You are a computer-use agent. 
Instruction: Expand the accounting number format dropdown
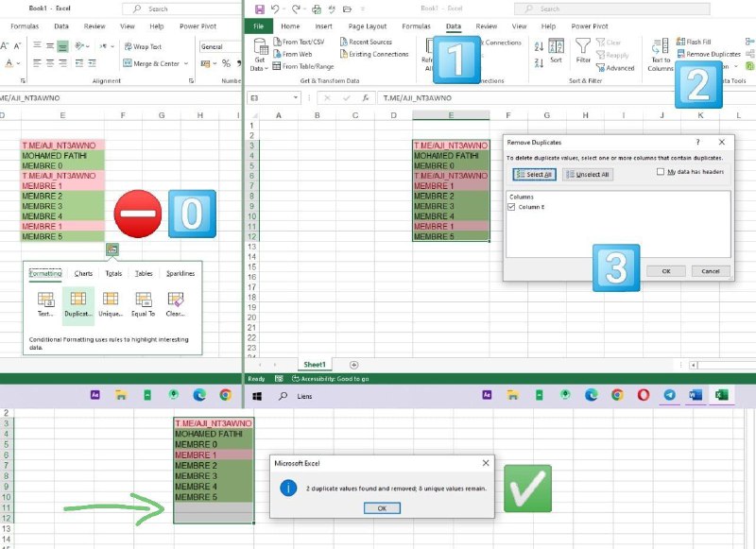(215, 63)
